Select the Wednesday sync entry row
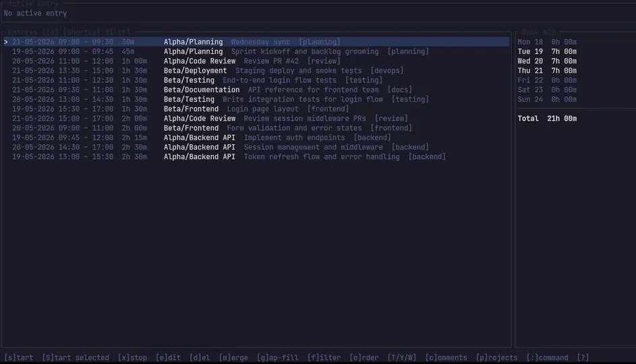Viewport: 636px width, 364px height. pos(256,42)
